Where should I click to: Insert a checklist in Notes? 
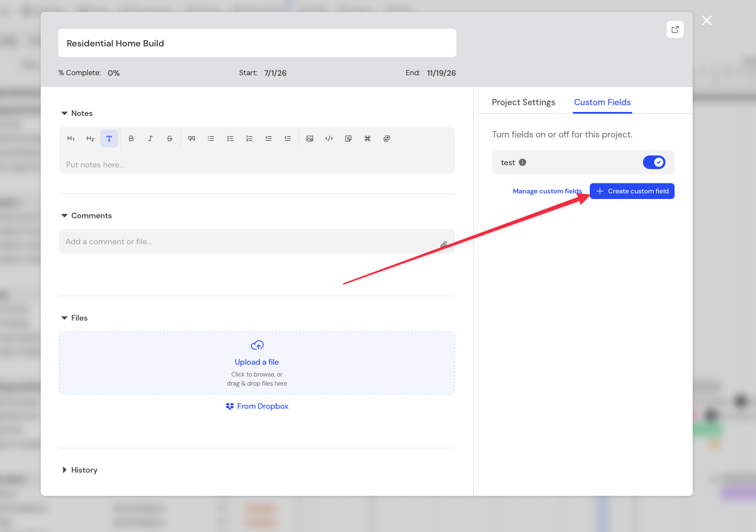click(x=230, y=139)
